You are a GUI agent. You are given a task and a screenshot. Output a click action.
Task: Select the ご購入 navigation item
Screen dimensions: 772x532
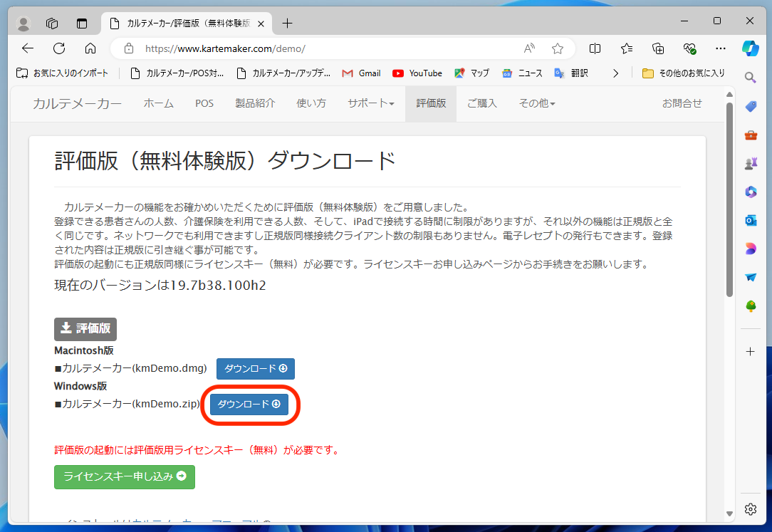[x=481, y=103]
